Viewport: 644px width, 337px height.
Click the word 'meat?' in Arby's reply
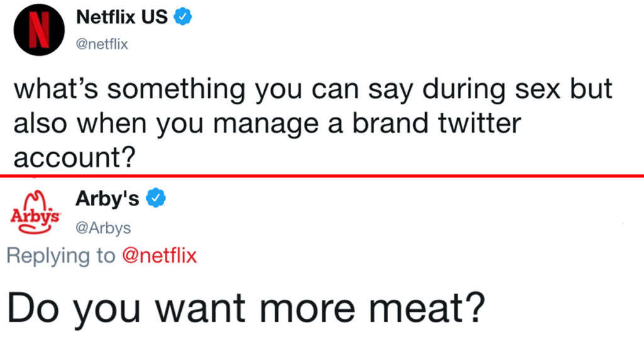point(427,307)
